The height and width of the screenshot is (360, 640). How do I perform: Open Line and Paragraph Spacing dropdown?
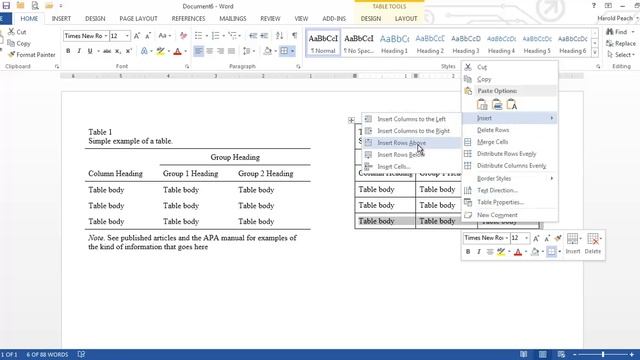point(248,51)
